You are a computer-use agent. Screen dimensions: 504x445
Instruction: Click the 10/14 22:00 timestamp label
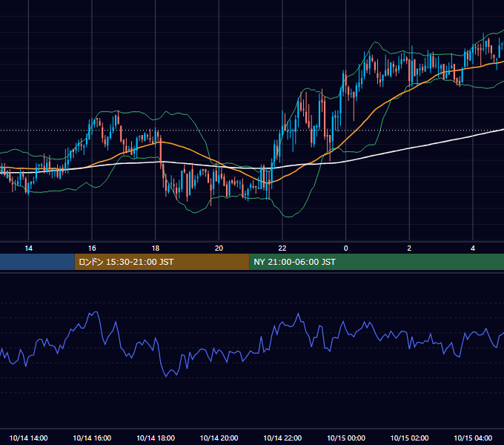pyautogui.click(x=282, y=438)
